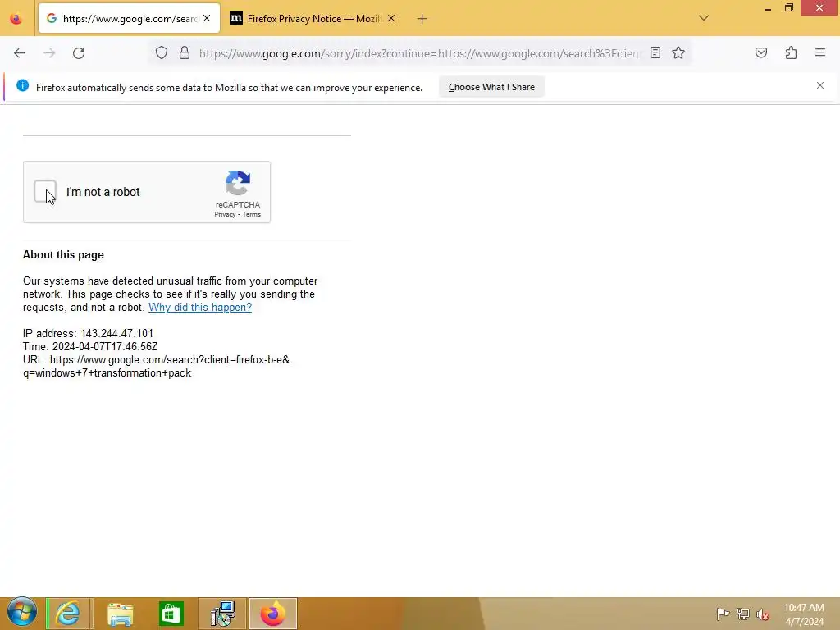Click the forward navigation arrow
The width and height of the screenshot is (840, 630).
(49, 53)
